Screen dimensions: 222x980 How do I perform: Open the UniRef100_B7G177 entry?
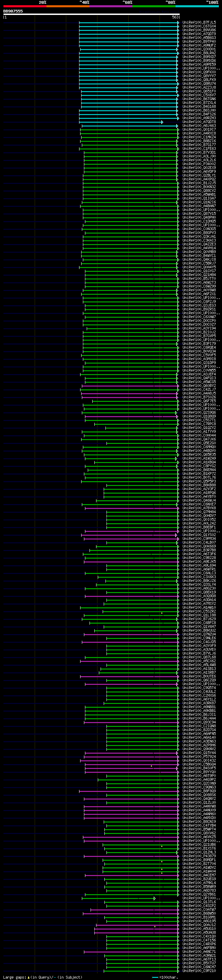(199, 145)
